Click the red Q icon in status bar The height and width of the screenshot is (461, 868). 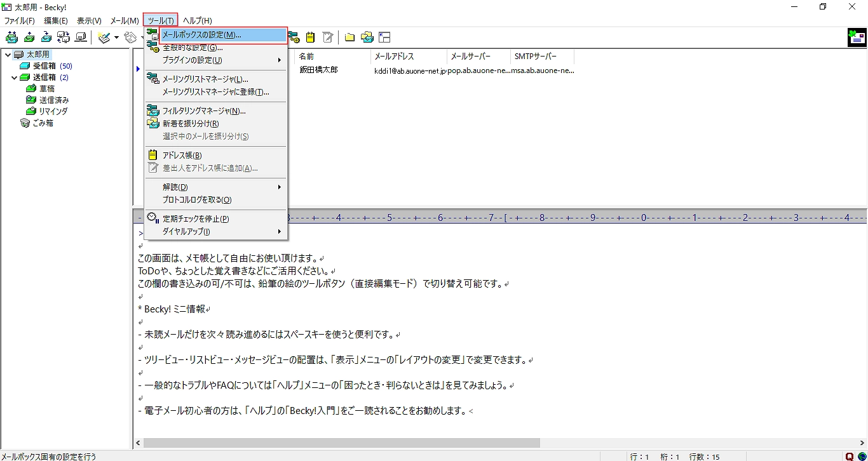[850, 456]
